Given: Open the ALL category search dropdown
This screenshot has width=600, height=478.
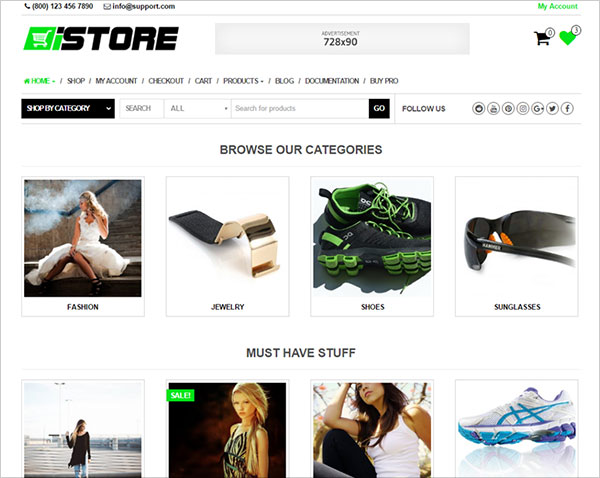Looking at the screenshot, I should coord(197,109).
